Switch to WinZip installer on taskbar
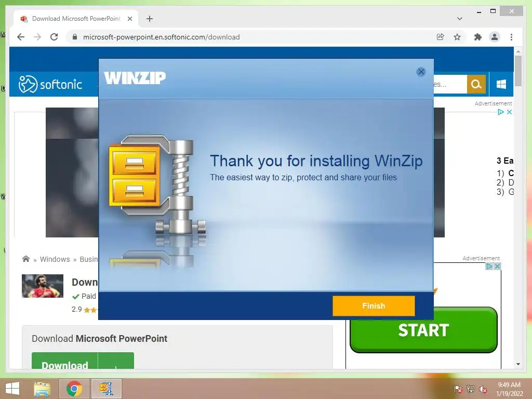This screenshot has height=399, width=532. (x=106, y=389)
